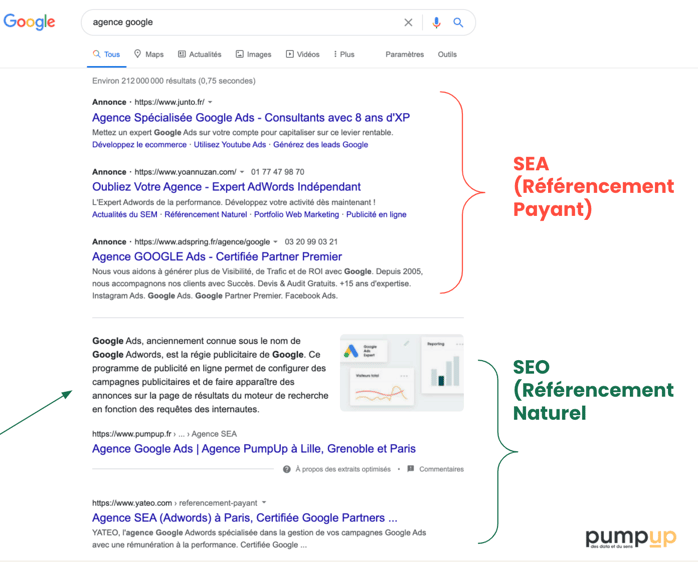The width and height of the screenshot is (698, 562).
Task: Expand dropdown arrow next to yoannuzan.com URL
Action: [x=242, y=172]
